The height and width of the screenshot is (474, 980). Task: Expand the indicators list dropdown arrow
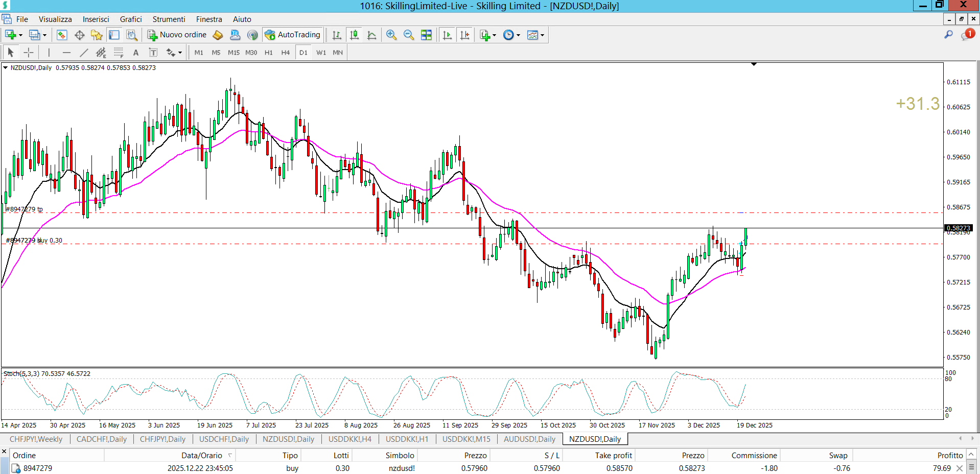pos(494,35)
